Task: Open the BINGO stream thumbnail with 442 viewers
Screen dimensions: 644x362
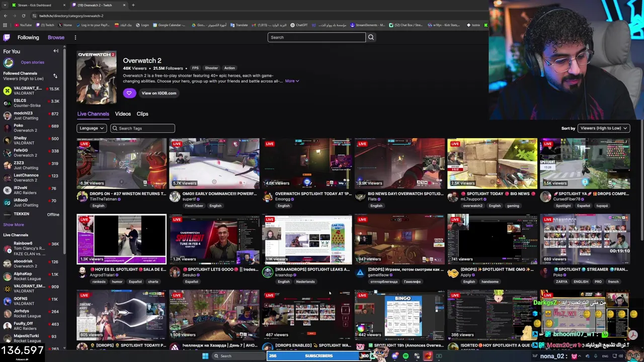Action: (x=399, y=315)
